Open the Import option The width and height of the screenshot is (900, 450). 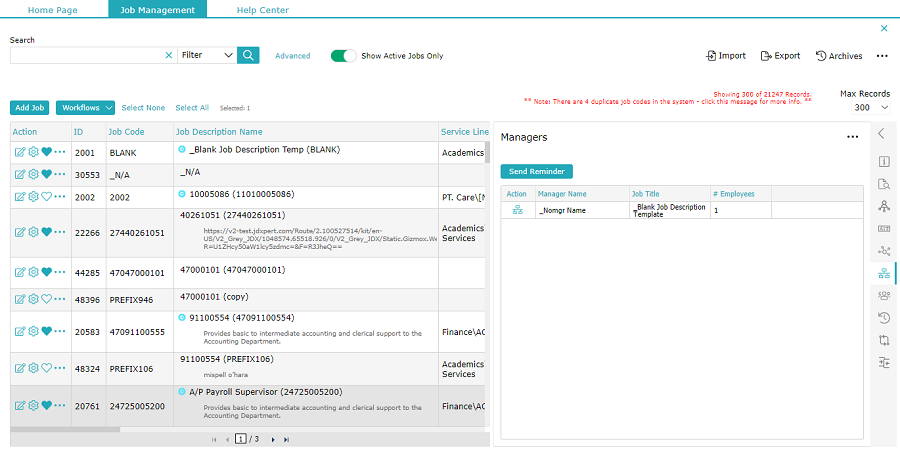pyautogui.click(x=726, y=56)
